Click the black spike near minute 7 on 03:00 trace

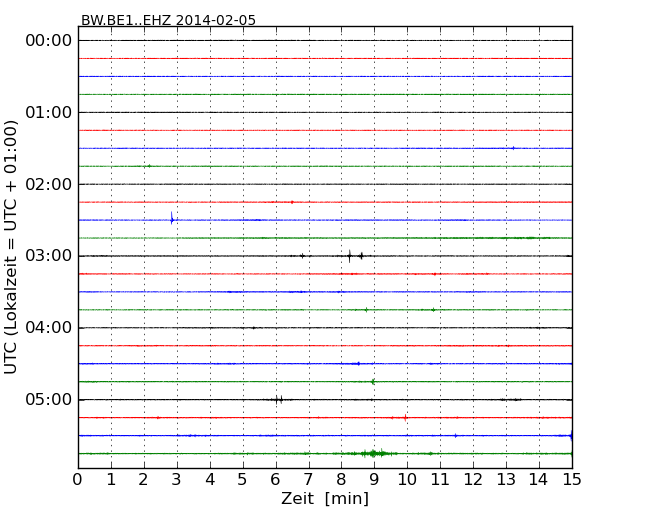[x=303, y=256]
